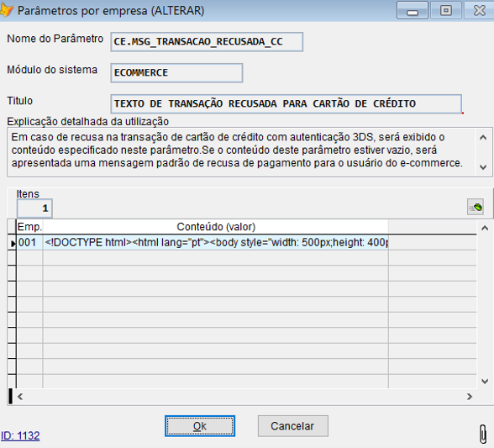Click the application icon in title bar
Viewport: 494px width, 448px height.
coord(7,10)
